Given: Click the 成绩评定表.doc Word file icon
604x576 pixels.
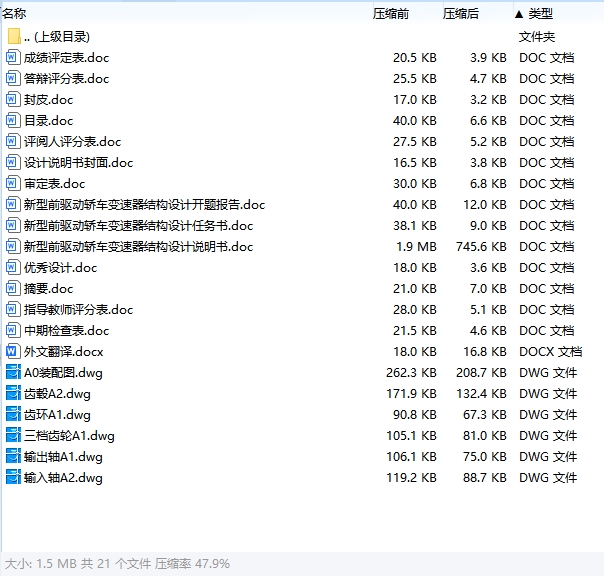Looking at the screenshot, I should 12,57.
